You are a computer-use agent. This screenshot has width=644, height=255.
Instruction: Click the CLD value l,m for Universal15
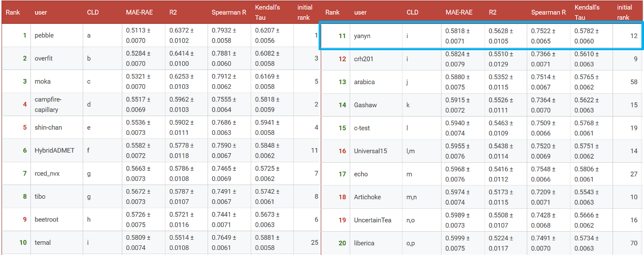[411, 151]
